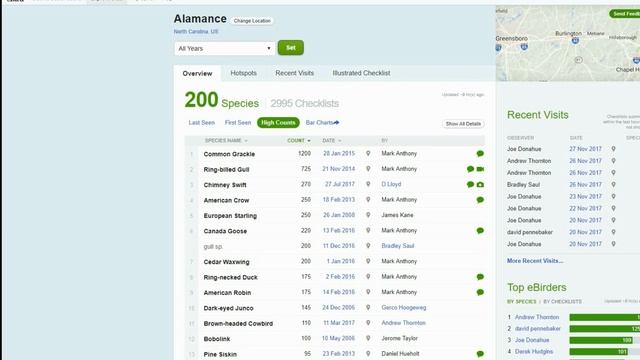This screenshot has height=360, width=640.
Task: Open the Illustrated Checklist tab
Action: coord(361,73)
